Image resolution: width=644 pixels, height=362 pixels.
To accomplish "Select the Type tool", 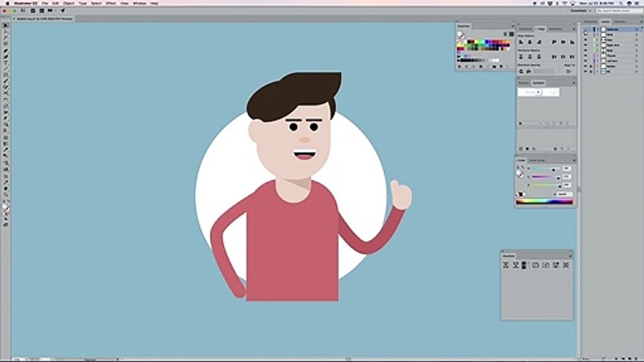I will click(6, 62).
